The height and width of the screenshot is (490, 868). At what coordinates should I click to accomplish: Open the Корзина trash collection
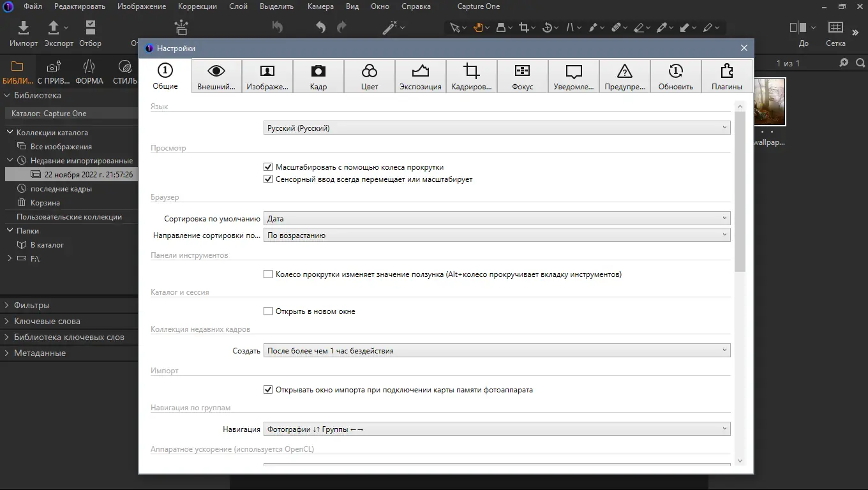tap(45, 203)
